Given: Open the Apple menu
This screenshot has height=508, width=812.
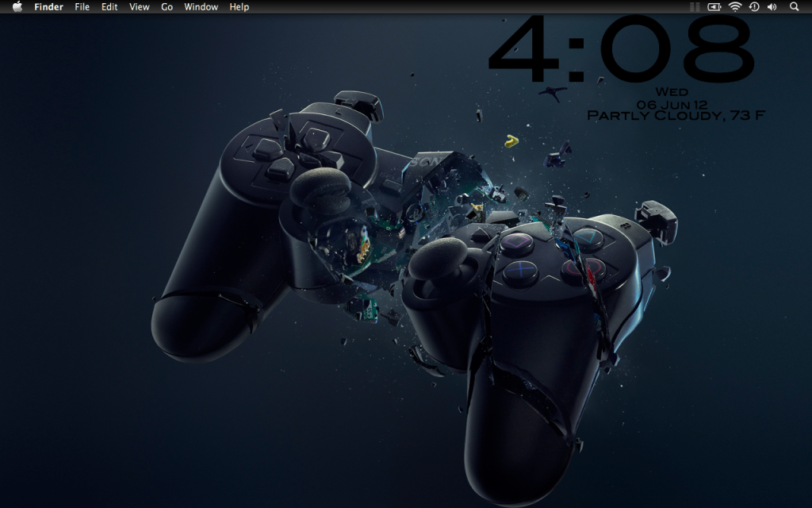Looking at the screenshot, I should 17,6.
